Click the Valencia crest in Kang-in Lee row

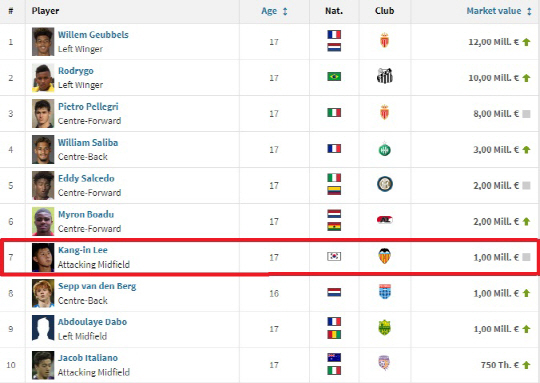tap(384, 256)
